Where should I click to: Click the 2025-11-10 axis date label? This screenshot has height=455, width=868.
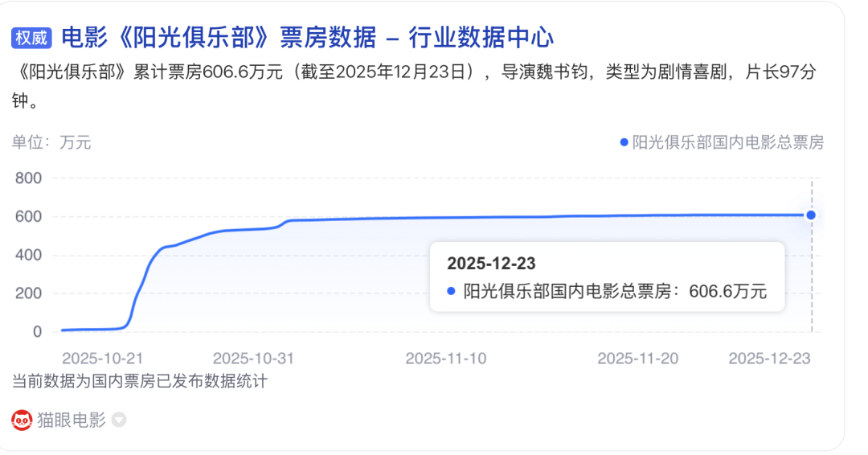coord(445,359)
